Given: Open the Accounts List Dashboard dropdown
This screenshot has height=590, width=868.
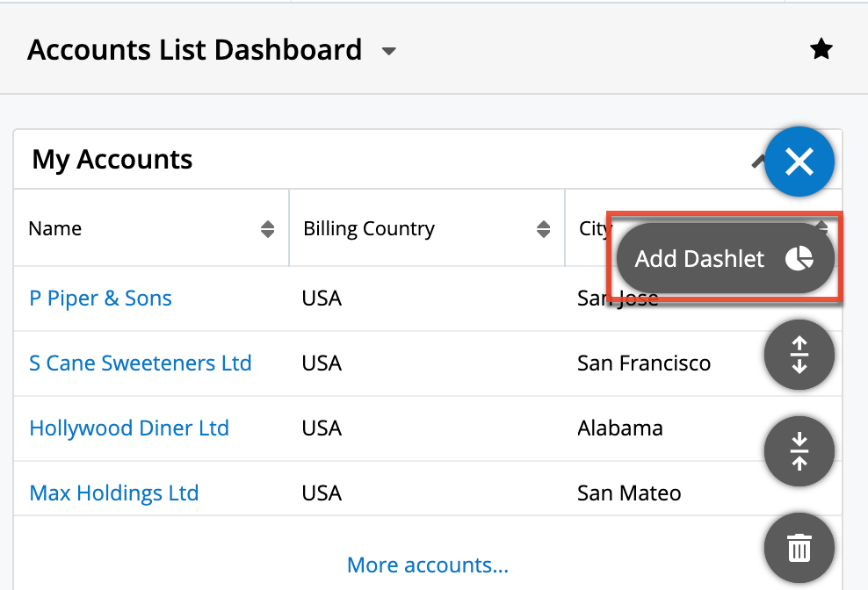Looking at the screenshot, I should [388, 51].
